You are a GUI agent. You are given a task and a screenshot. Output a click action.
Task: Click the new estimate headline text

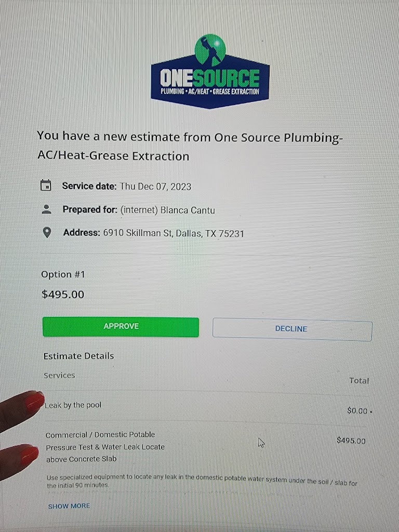190,147
